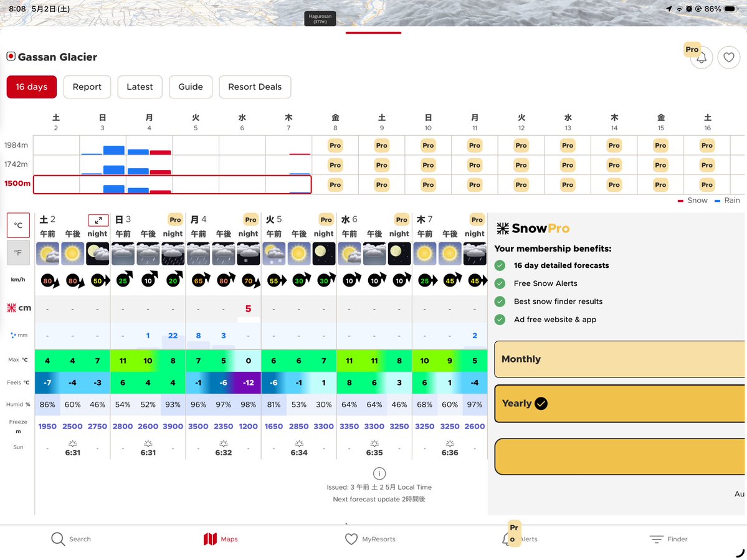Image resolution: width=747 pixels, height=560 pixels.
Task: Open MyResorts tab
Action: (370, 539)
